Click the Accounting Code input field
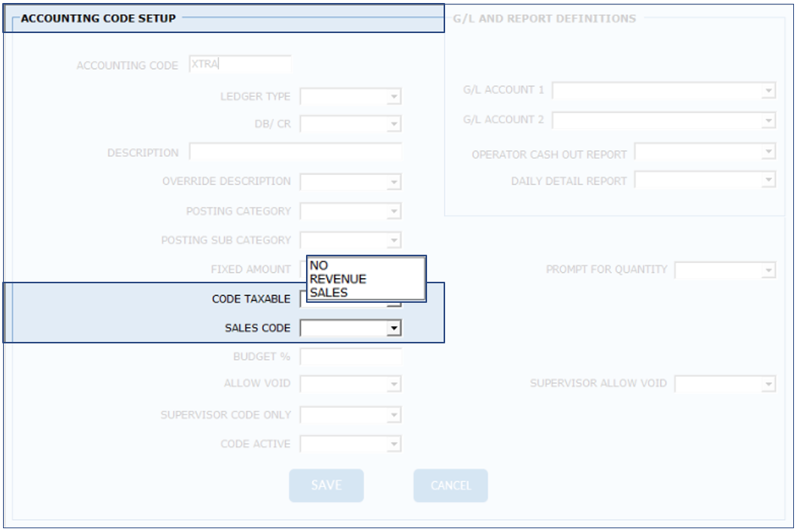The height and width of the screenshot is (532, 797). pos(240,65)
